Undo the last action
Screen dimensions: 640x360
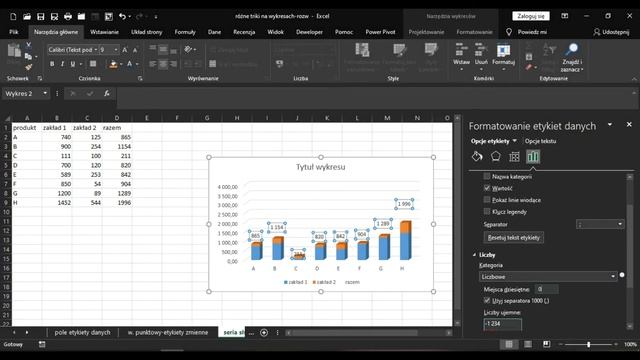pyautogui.click(x=122, y=16)
